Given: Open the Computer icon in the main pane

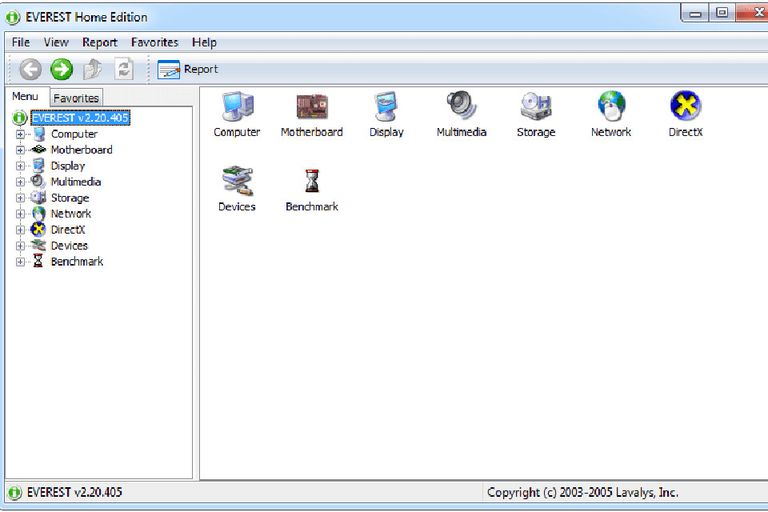Looking at the screenshot, I should click(x=238, y=106).
